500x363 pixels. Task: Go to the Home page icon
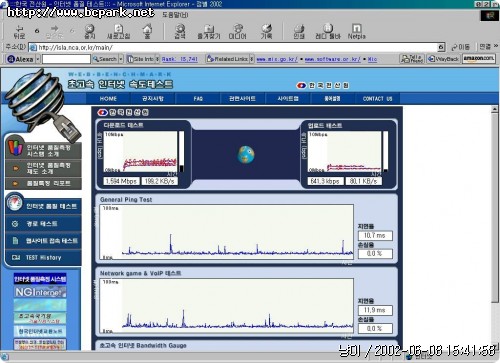pos(147,32)
